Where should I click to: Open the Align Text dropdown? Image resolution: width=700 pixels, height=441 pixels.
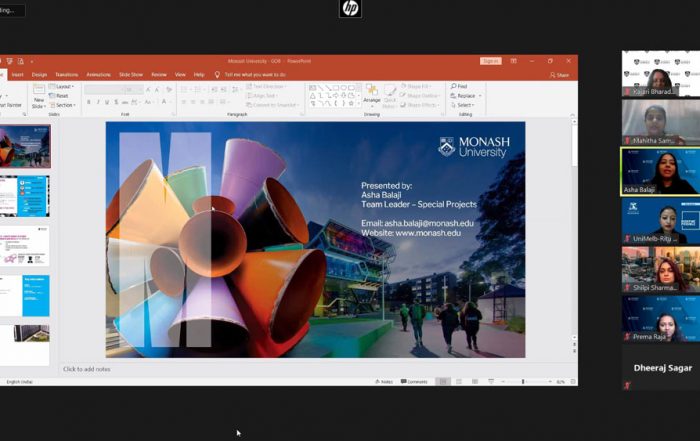click(261, 96)
